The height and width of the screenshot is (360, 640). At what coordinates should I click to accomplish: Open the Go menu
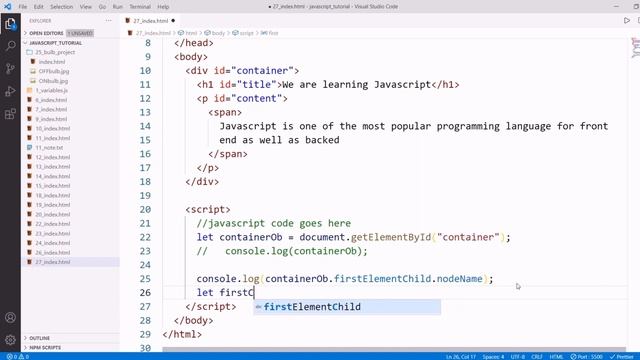(x=102, y=7)
